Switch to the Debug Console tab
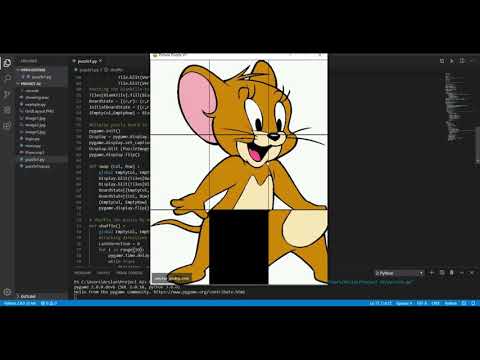This screenshot has width=480, height=360. (x=130, y=273)
